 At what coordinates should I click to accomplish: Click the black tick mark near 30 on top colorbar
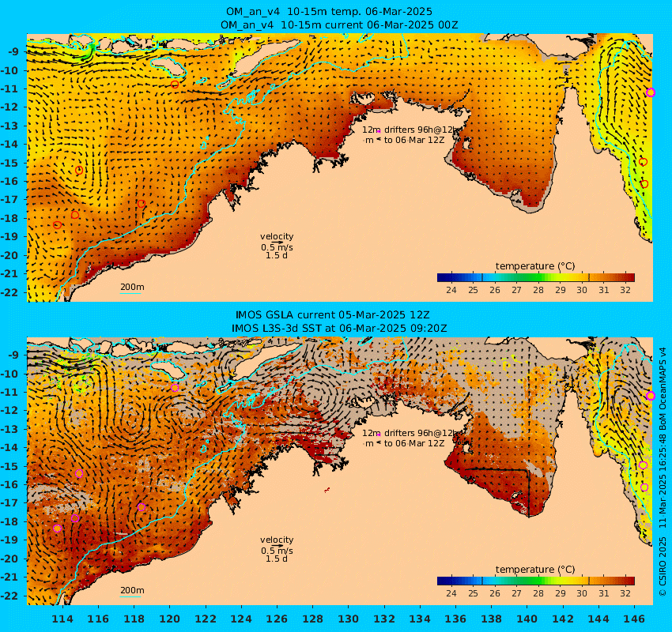589,277
